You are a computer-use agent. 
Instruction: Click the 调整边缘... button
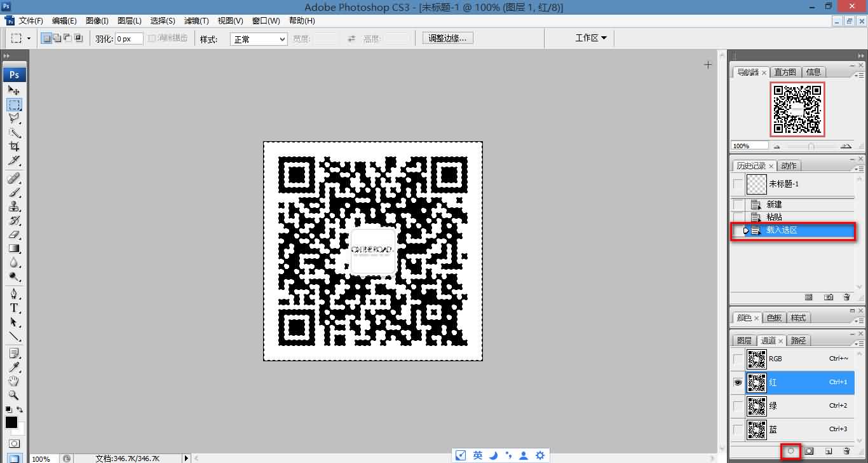(448, 38)
